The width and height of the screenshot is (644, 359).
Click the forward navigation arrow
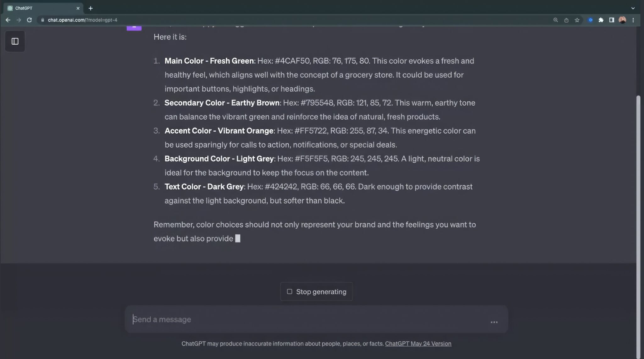point(19,20)
